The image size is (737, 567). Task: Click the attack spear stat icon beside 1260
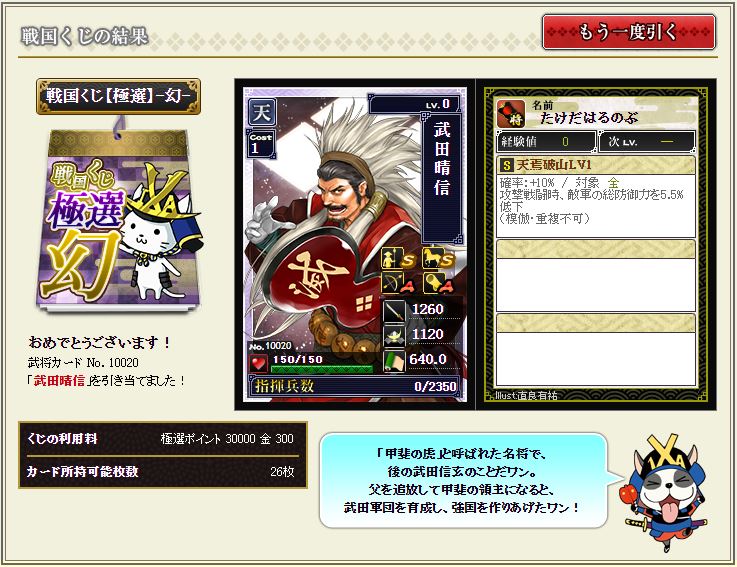tap(394, 310)
